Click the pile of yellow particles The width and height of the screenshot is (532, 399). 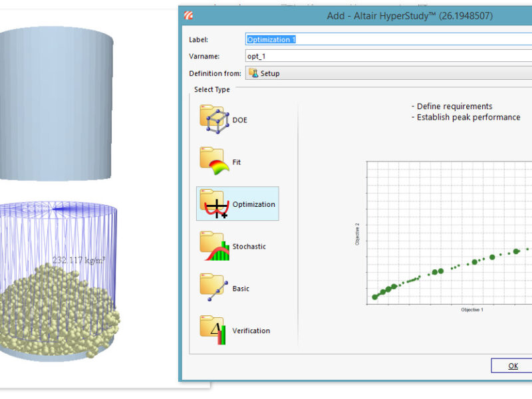coord(58,311)
